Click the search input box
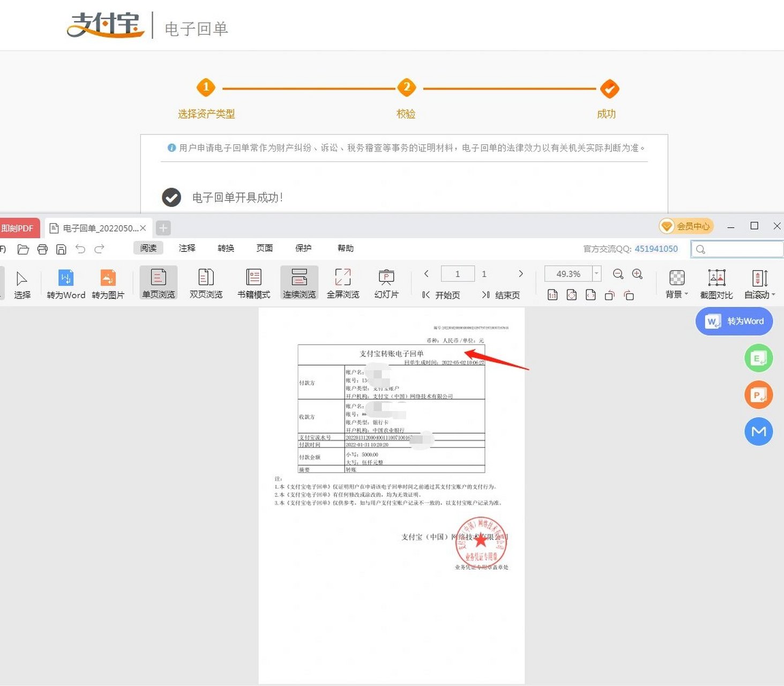Screen dimensions: 784x686 (x=737, y=249)
